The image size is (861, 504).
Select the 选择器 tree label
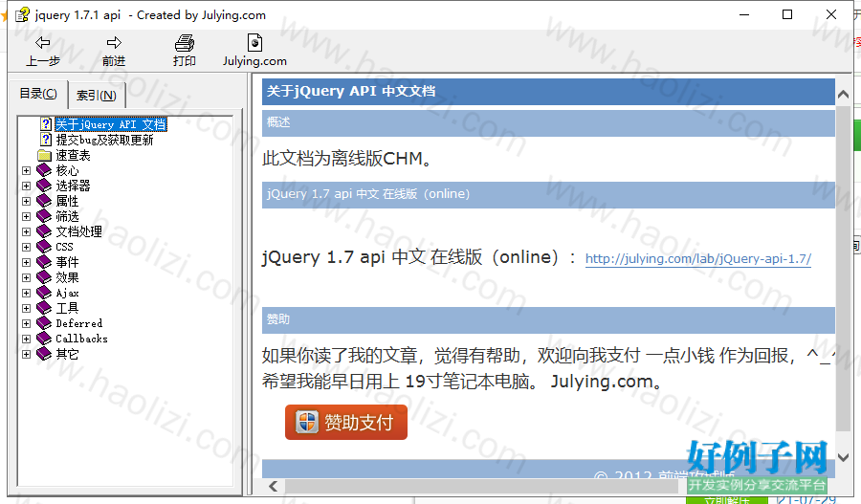tap(73, 186)
